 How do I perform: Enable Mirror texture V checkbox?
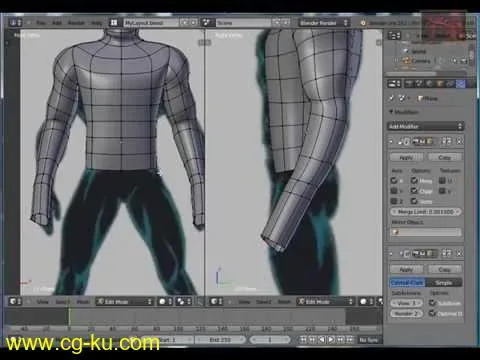coord(442,191)
